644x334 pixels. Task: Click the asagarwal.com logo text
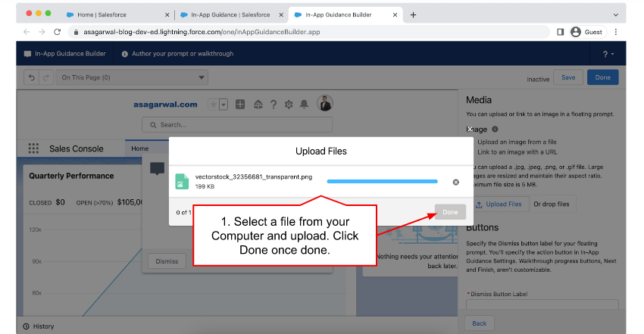coord(165,105)
